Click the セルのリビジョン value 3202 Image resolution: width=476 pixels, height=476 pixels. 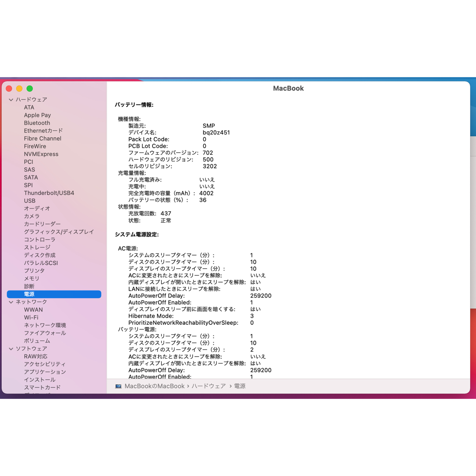(210, 166)
